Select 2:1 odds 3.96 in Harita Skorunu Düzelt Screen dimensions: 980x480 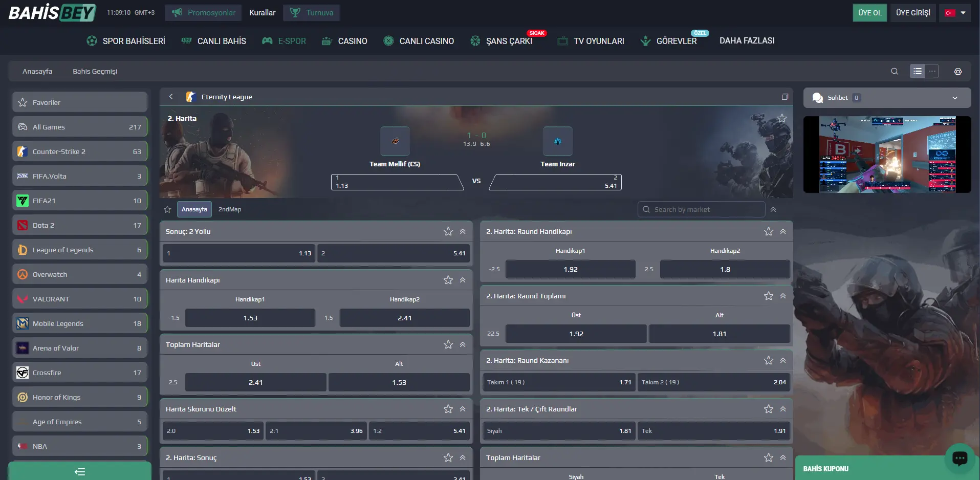pos(316,431)
